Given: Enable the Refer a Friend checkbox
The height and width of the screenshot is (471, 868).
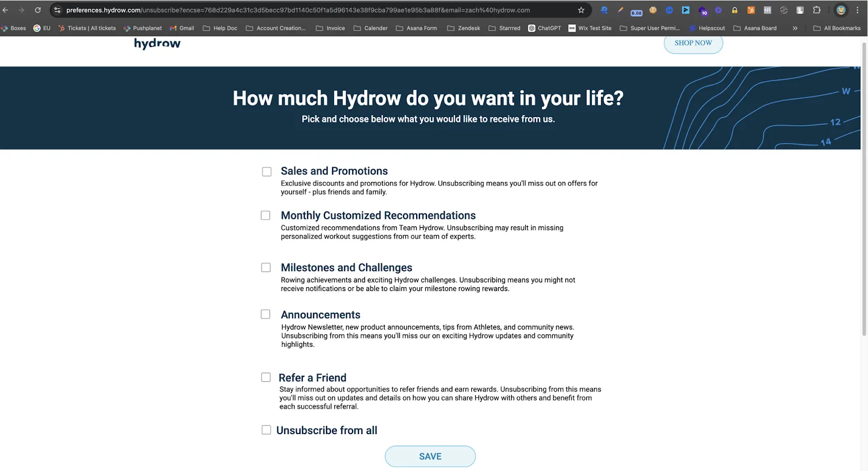Looking at the screenshot, I should (266, 377).
